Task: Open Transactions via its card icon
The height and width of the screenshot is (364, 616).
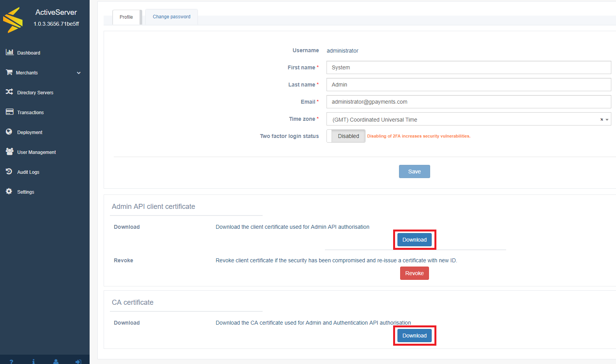Action: [9, 112]
